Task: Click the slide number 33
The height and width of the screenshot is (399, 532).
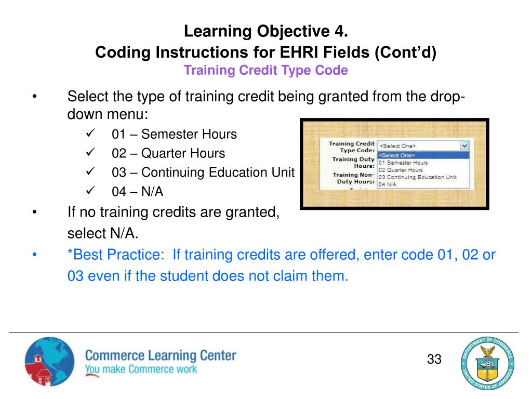Action: point(434,359)
